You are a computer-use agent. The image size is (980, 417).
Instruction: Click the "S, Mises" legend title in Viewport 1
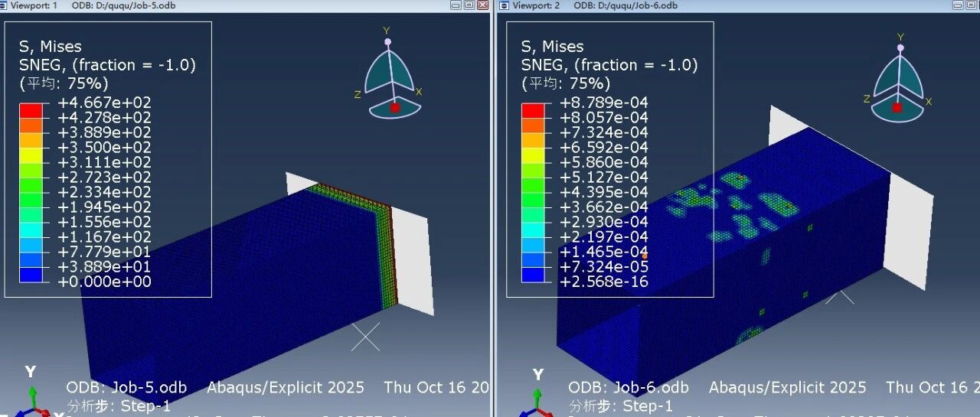(x=51, y=47)
